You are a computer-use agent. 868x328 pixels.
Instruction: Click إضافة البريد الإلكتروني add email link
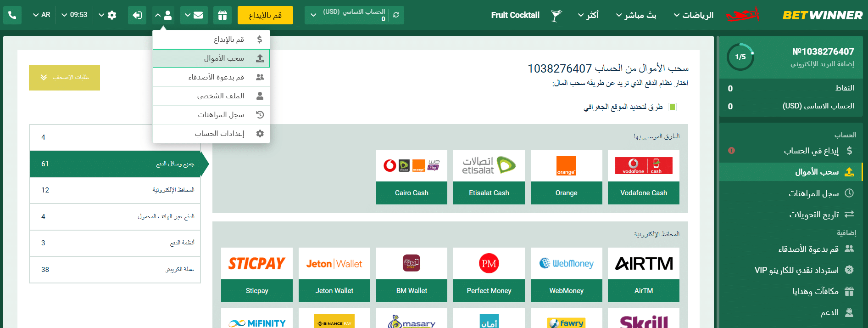822,64
